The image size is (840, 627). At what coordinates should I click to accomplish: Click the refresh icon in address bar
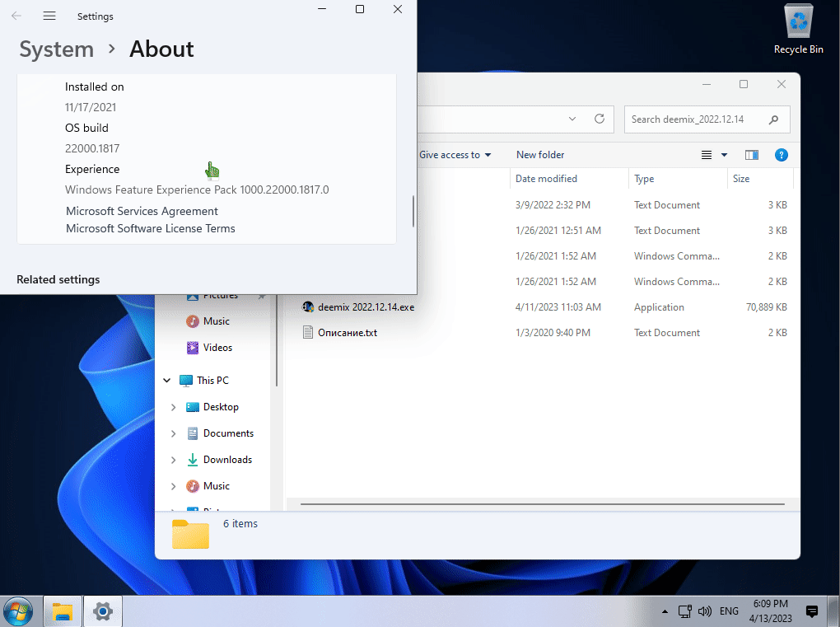(x=600, y=119)
